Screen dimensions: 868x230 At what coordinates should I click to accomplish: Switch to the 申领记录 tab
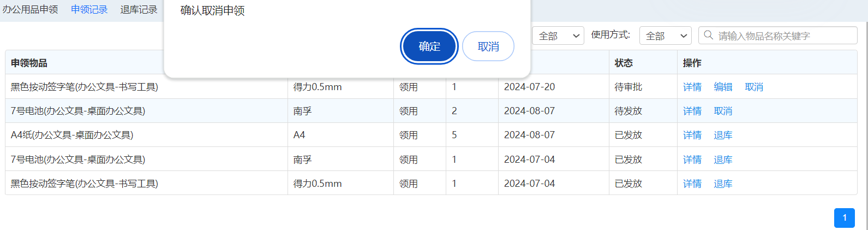point(89,10)
